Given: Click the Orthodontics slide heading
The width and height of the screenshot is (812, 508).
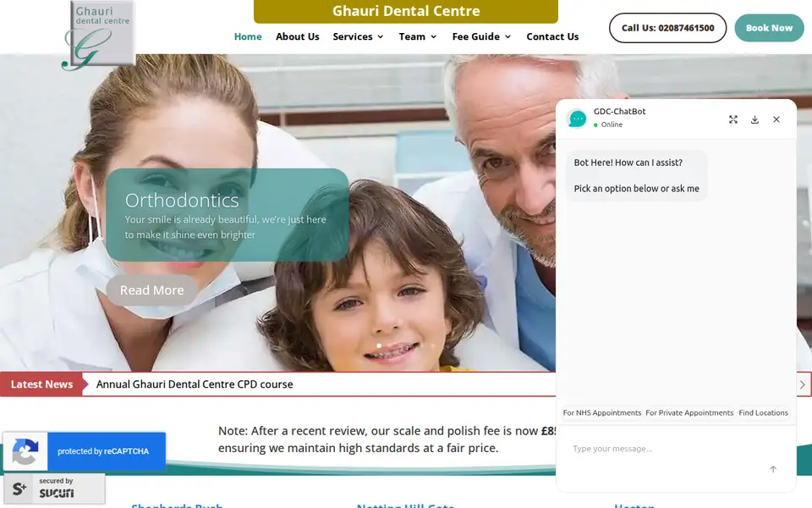Looking at the screenshot, I should tap(182, 200).
